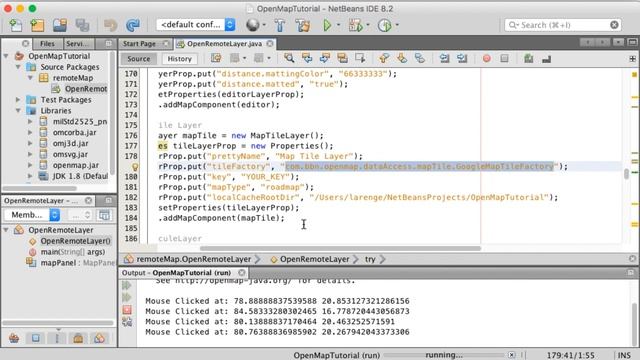This screenshot has width=640, height=360.
Task: Close the OpenRemoteLayer.java tab
Action: [270, 43]
